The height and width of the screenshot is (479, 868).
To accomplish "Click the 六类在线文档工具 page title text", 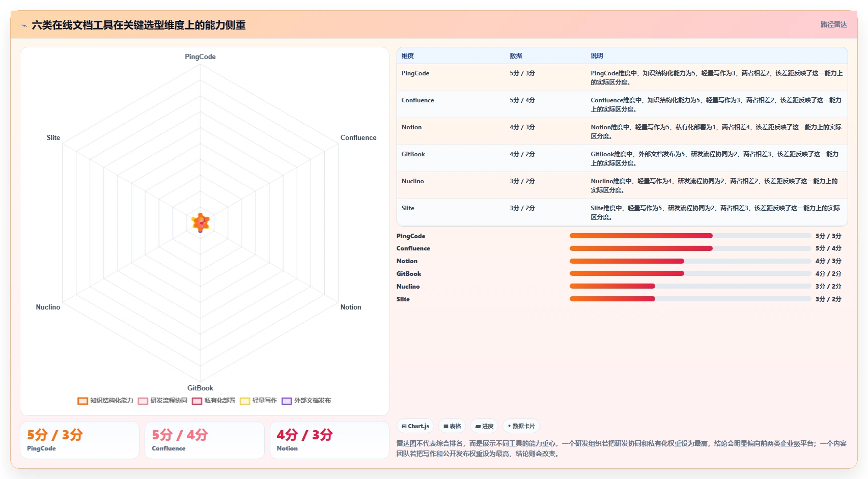I will pos(138,25).
